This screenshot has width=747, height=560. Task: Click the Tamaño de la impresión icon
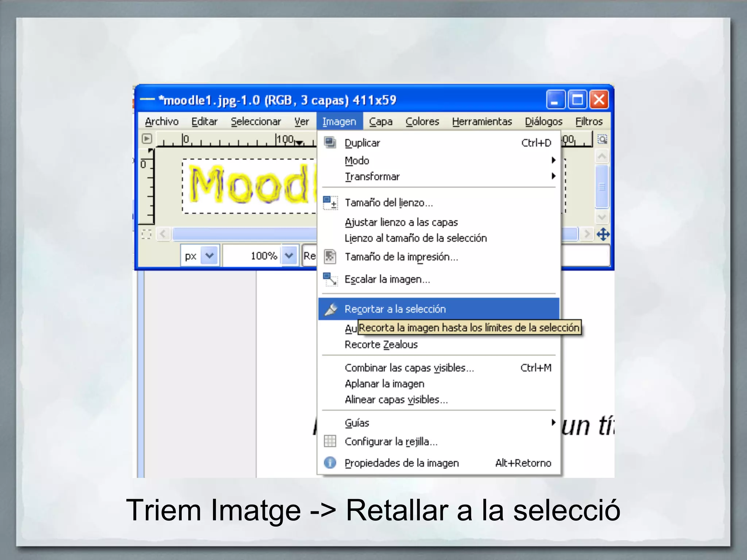coord(330,257)
